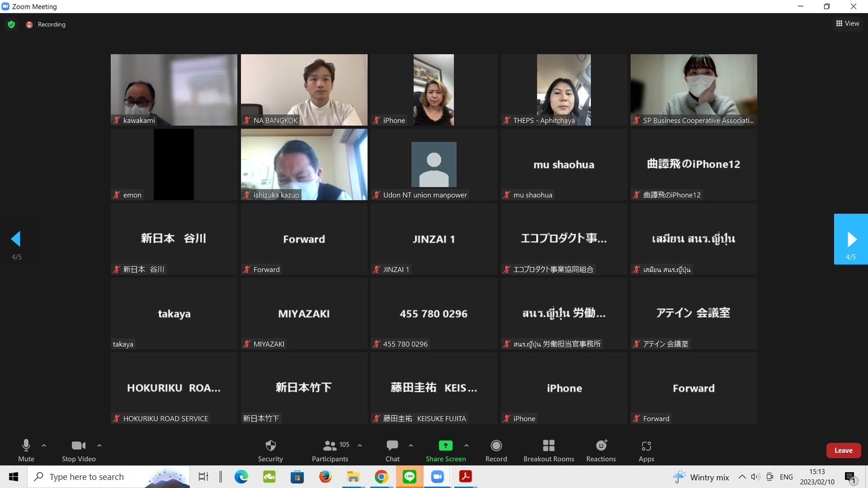The width and height of the screenshot is (868, 488).
Task: Open the Participants panel
Action: coord(330,450)
